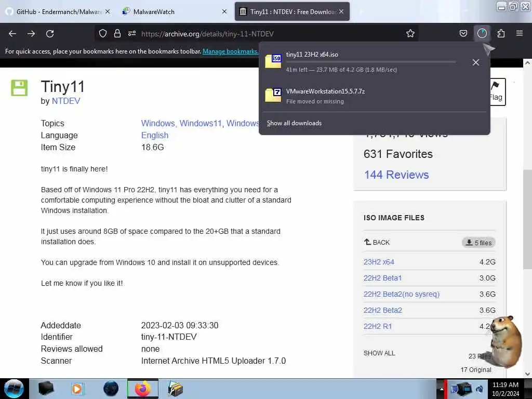The image size is (532, 399).
Task: Close the GitHub Endermanch tab
Action: (108, 11)
